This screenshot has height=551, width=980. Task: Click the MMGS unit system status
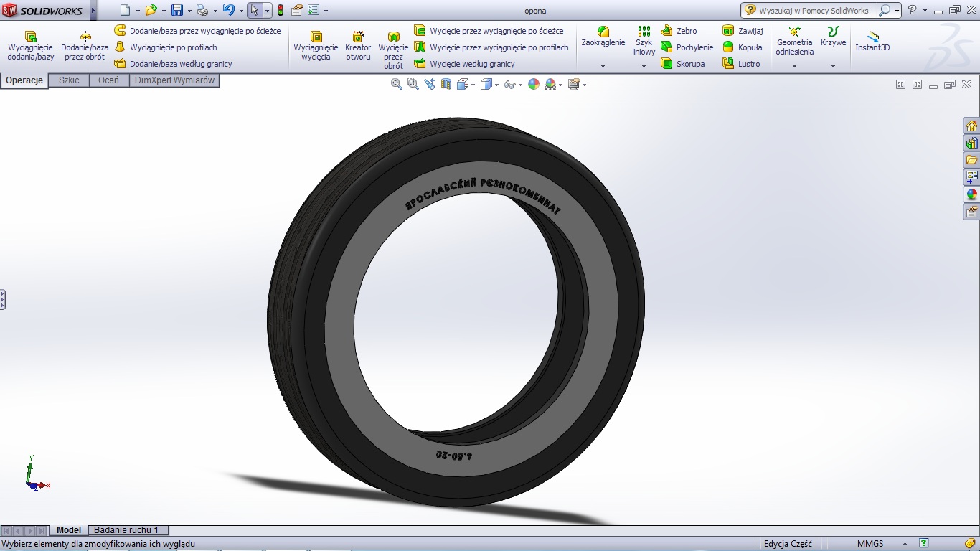tap(870, 544)
